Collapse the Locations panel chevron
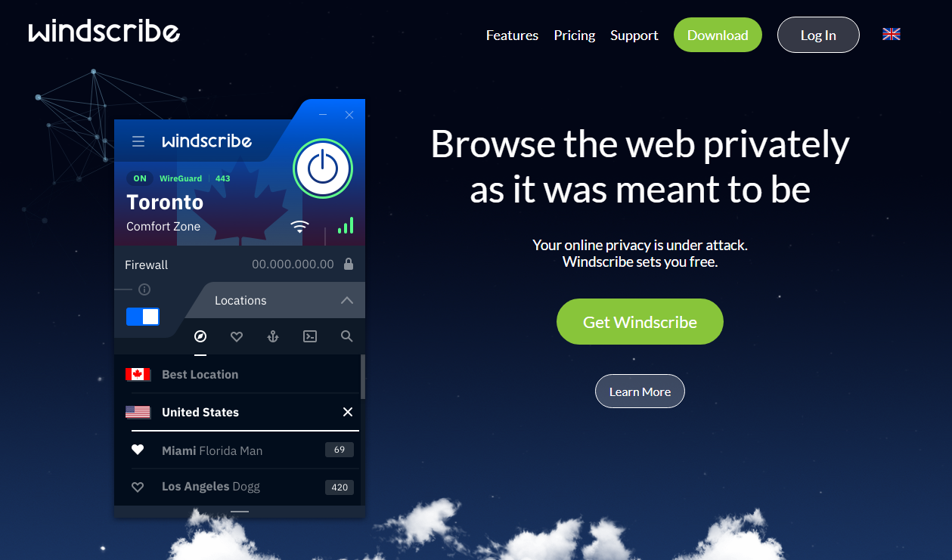952x560 pixels. coord(347,300)
